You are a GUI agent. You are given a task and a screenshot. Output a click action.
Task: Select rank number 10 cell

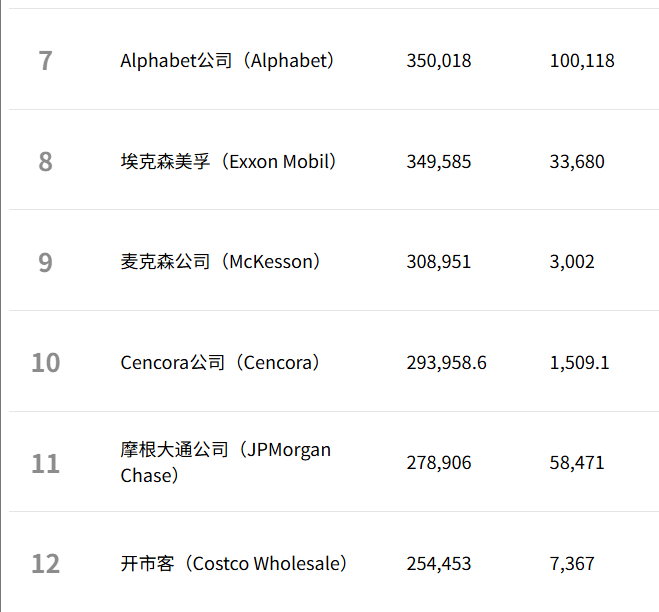point(46,362)
